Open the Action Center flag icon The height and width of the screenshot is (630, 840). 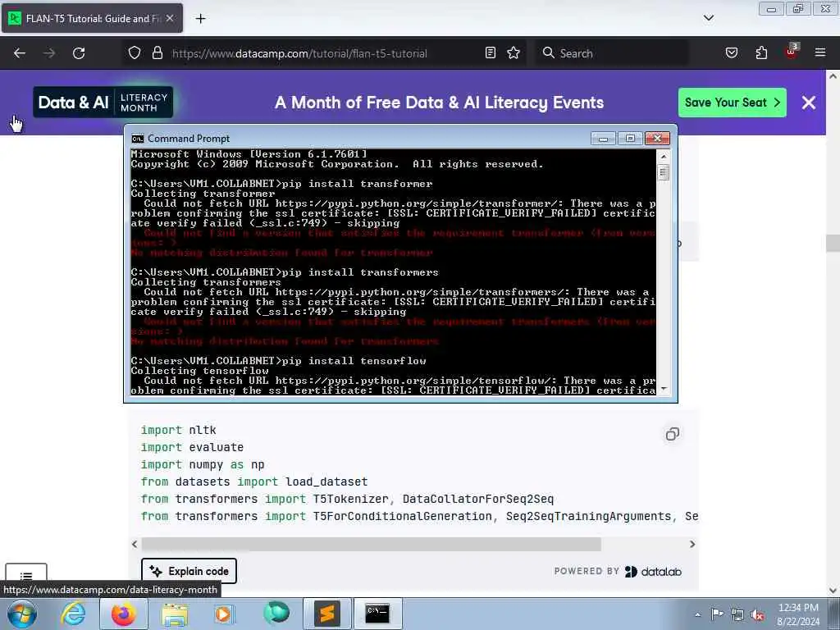click(717, 614)
